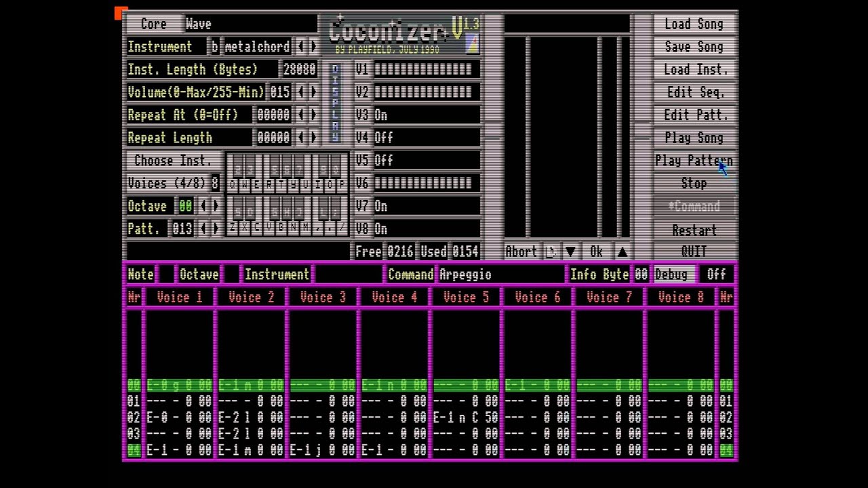The height and width of the screenshot is (488, 868).
Task: Hit the R key on the on-screen keyboard
Action: 269,184
